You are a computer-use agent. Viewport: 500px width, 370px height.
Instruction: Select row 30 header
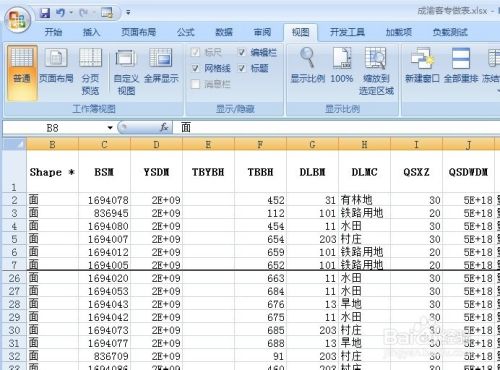[x=14, y=330]
